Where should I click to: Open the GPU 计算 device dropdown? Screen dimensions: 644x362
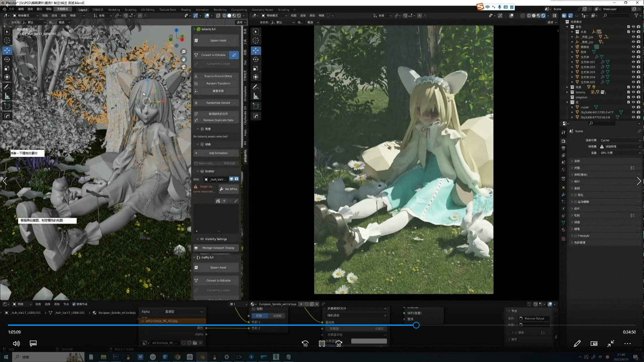coord(620,153)
